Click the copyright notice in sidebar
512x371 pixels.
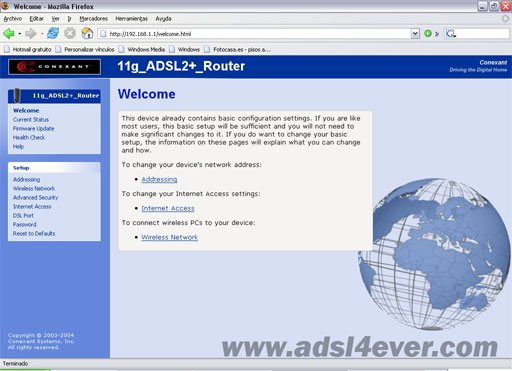41,341
